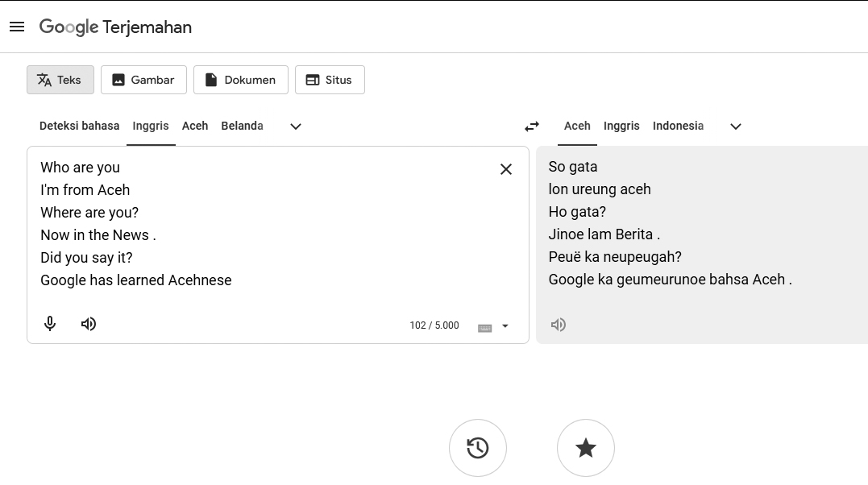Start voice input with microphone
This screenshot has height=485, width=868.
pyautogui.click(x=50, y=324)
